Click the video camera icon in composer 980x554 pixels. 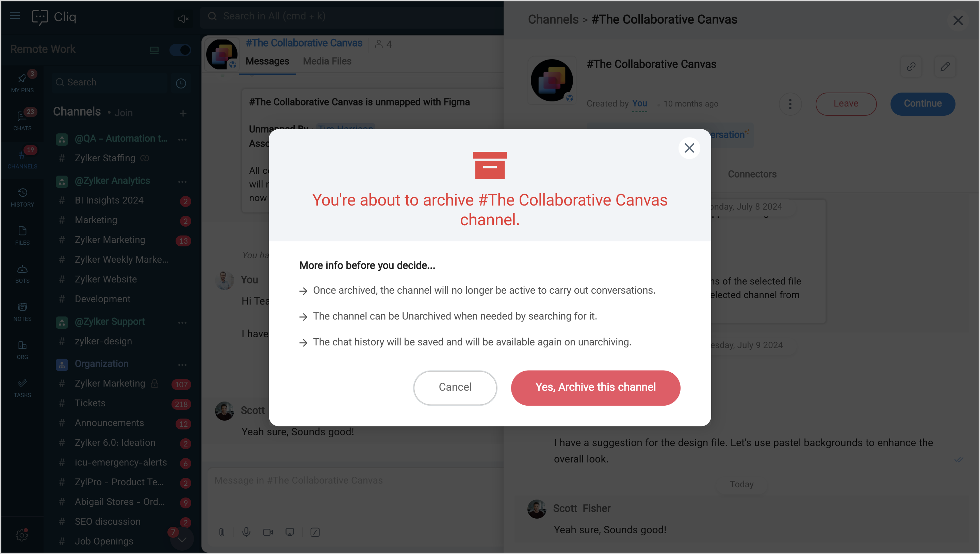[268, 532]
